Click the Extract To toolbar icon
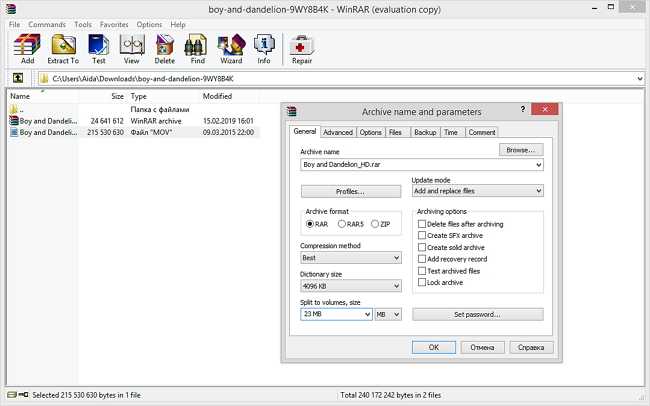Image resolution: width=650 pixels, height=406 pixels. pos(63,49)
